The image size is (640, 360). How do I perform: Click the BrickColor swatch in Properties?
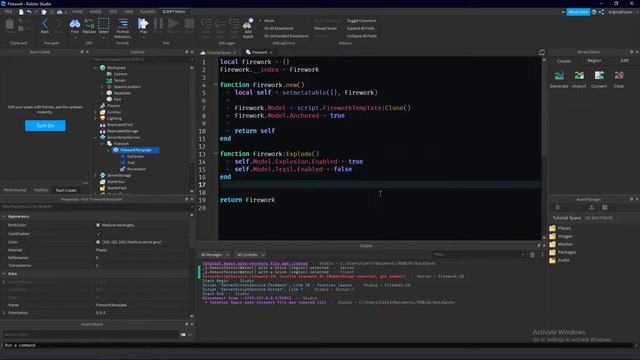(98, 225)
